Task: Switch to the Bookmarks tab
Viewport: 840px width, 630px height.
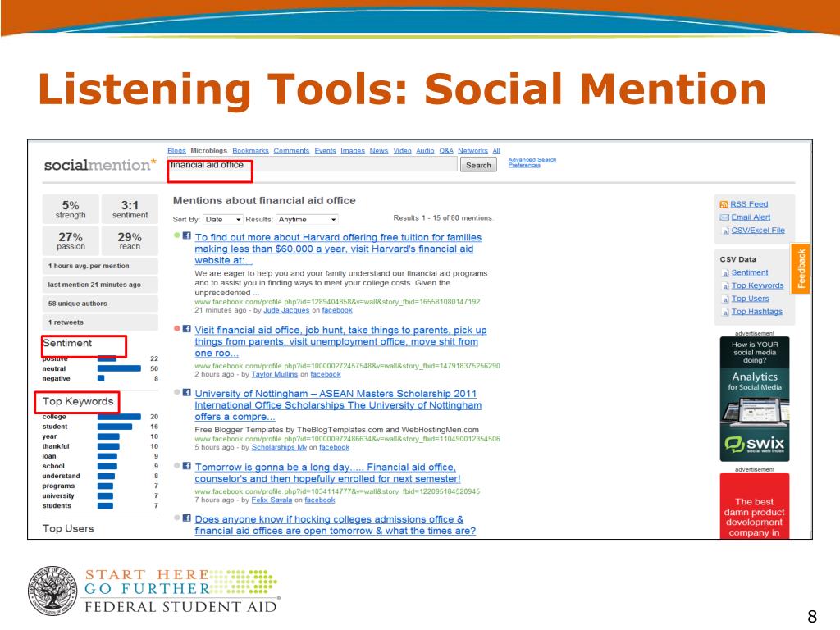Action: click(x=250, y=151)
